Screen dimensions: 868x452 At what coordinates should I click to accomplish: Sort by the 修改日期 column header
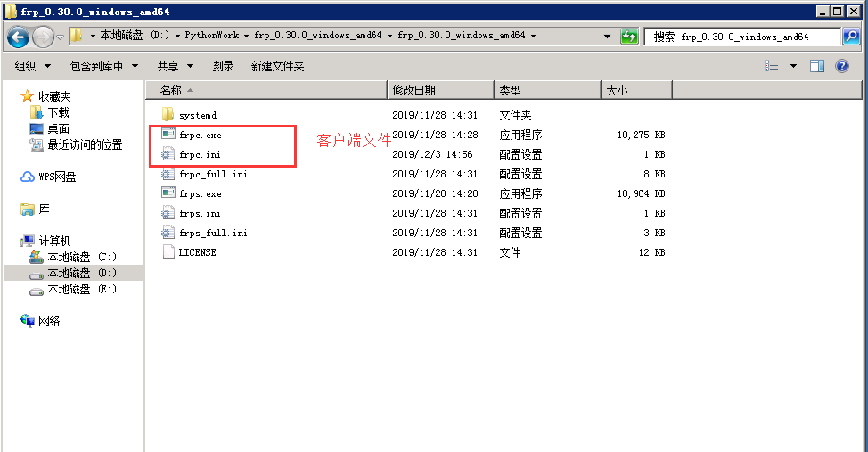pyautogui.click(x=440, y=90)
